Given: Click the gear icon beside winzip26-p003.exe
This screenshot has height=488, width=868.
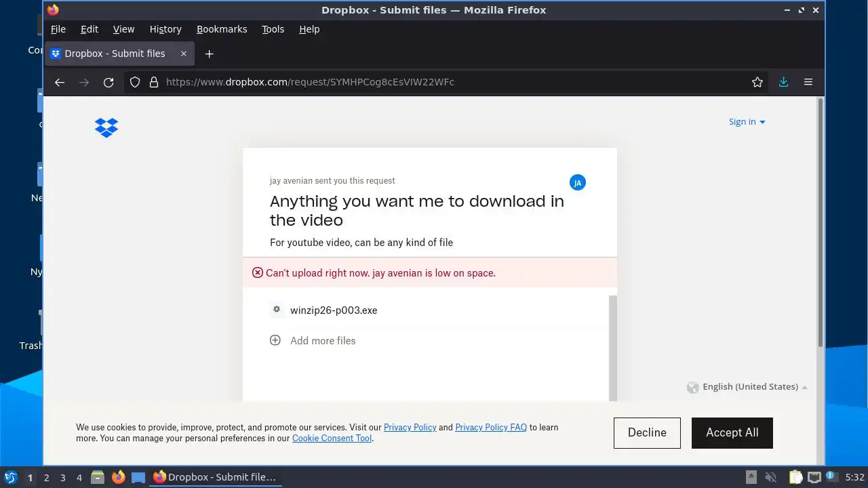Looking at the screenshot, I should 276,309.
